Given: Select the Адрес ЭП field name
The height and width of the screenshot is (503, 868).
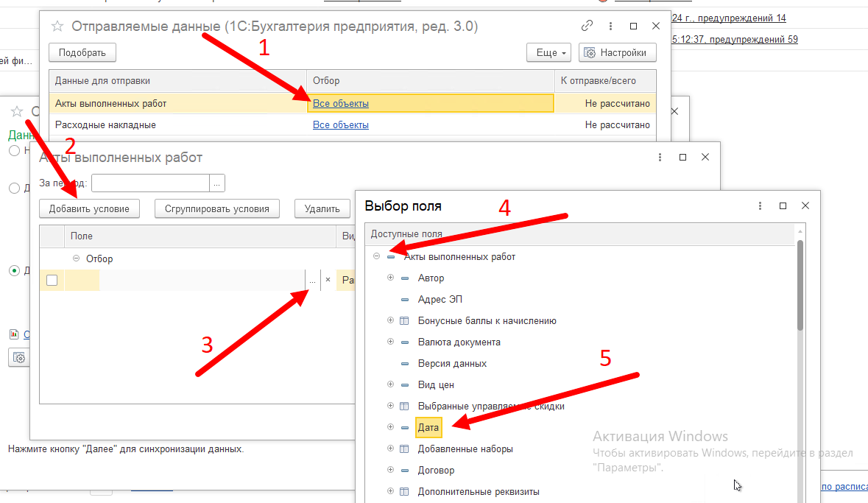Looking at the screenshot, I should click(x=440, y=300).
